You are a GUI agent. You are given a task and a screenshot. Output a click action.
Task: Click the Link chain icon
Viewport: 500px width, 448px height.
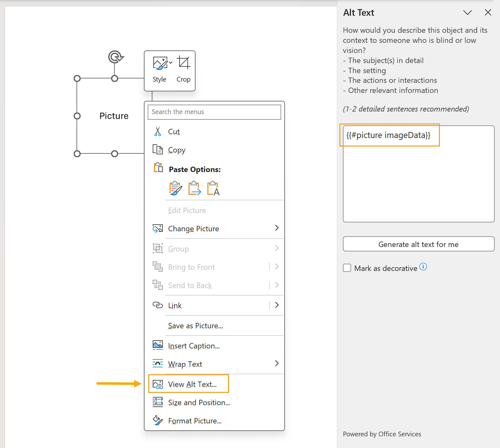158,305
